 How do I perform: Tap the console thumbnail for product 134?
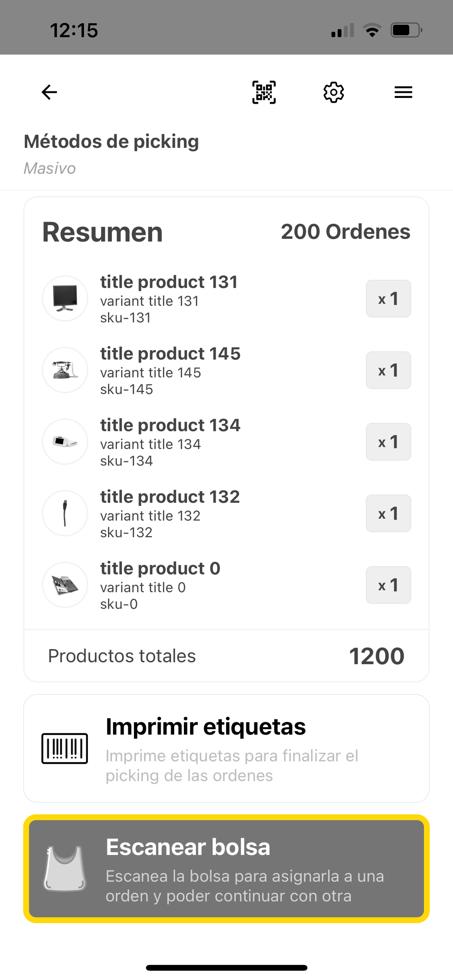tap(65, 442)
